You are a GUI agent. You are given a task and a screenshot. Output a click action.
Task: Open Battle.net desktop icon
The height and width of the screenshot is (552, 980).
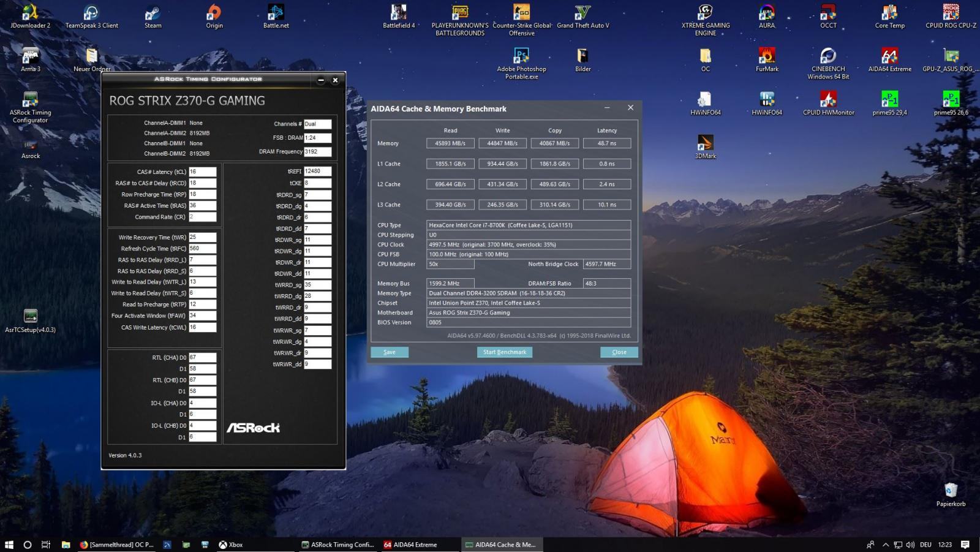tap(276, 17)
